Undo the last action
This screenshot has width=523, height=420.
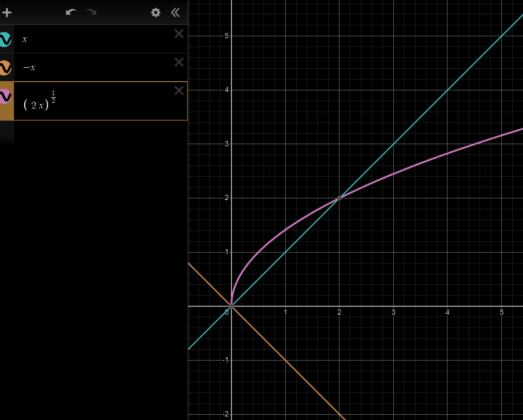pyautogui.click(x=71, y=12)
